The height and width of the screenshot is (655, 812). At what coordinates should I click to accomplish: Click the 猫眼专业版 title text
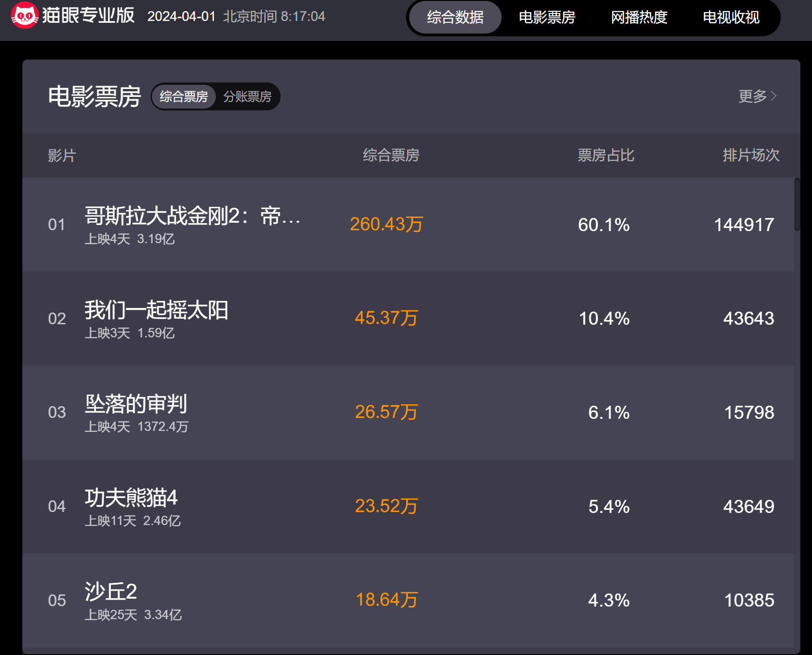tap(88, 15)
